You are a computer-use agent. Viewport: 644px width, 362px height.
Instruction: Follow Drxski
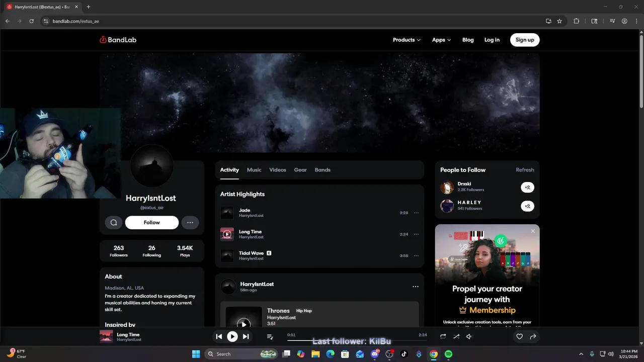527,188
